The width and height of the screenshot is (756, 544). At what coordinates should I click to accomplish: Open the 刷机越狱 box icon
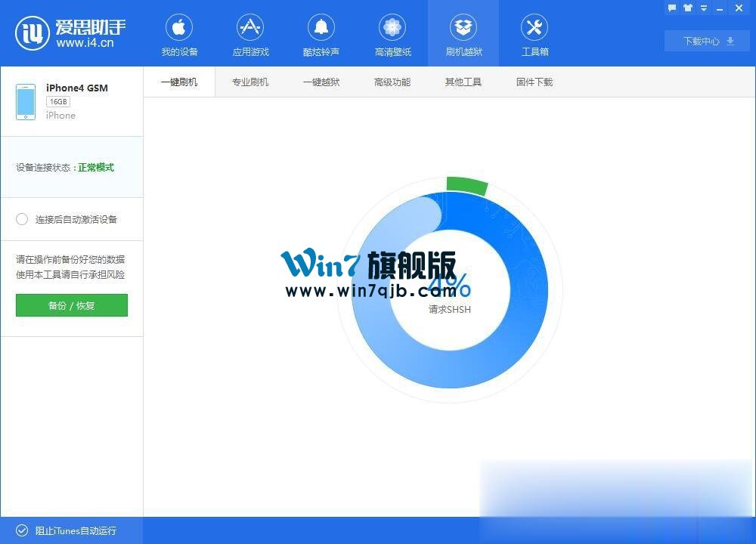click(x=463, y=27)
